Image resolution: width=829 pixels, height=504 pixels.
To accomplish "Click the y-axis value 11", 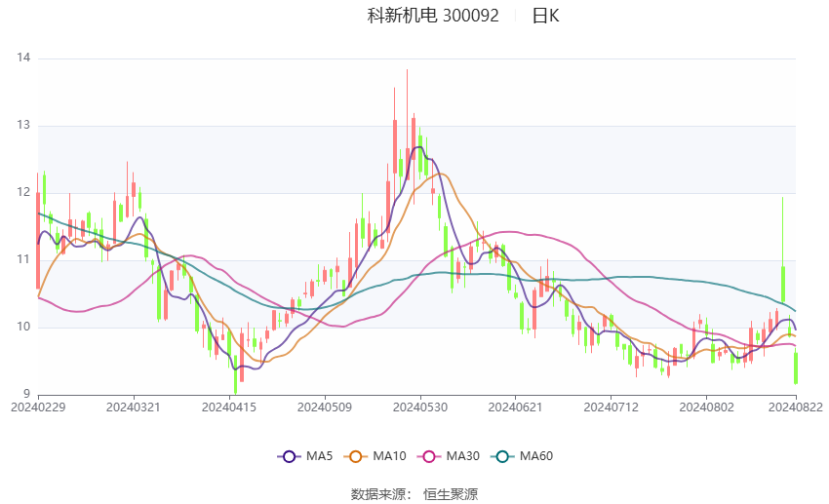I will pyautogui.click(x=23, y=259).
